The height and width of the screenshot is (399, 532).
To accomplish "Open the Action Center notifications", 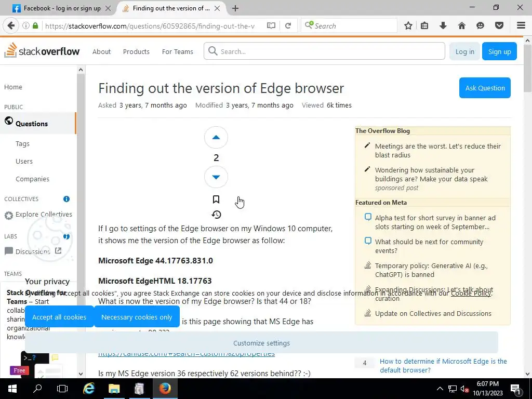I will coord(515,389).
